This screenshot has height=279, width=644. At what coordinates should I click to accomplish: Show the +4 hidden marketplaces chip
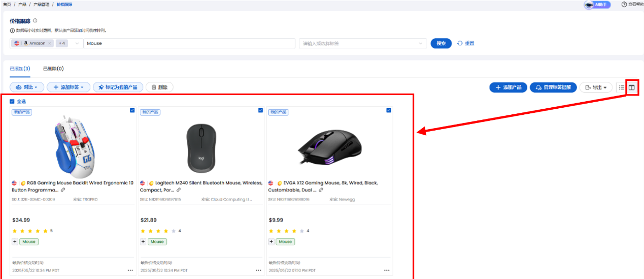click(x=61, y=44)
